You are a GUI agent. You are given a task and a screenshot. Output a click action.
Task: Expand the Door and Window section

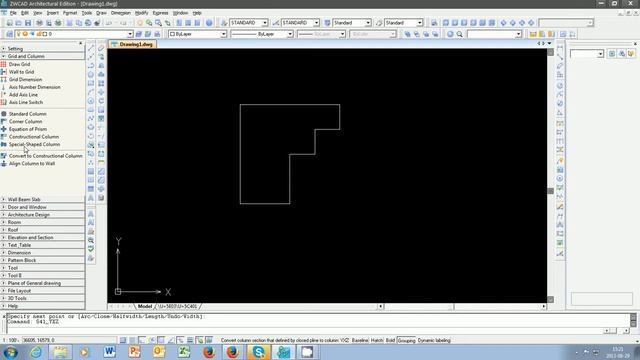(x=42, y=207)
